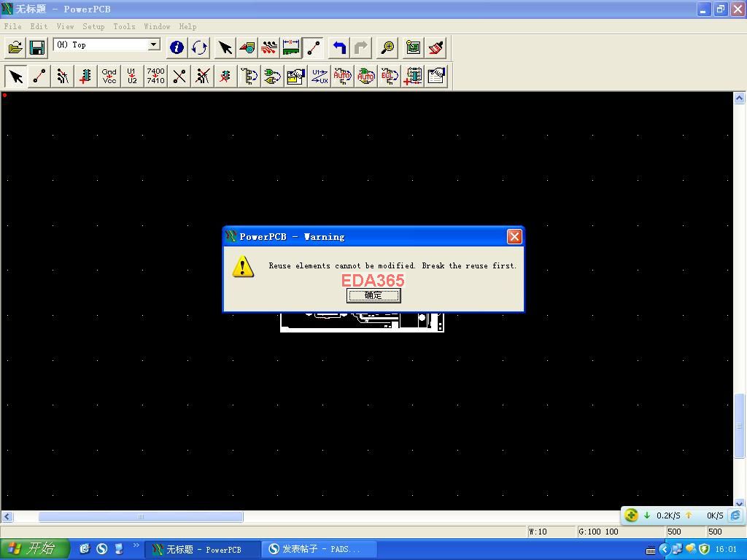Image resolution: width=747 pixels, height=560 pixels.
Task: Click the vertical scrollbar up arrow
Action: (x=739, y=98)
